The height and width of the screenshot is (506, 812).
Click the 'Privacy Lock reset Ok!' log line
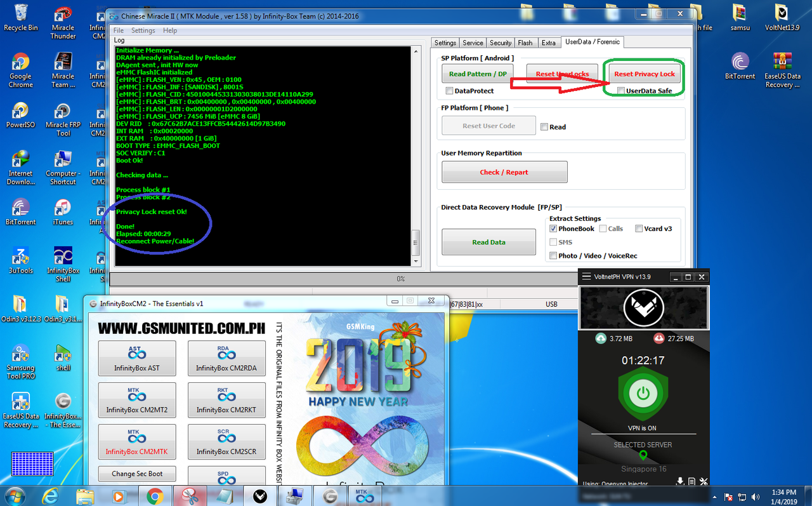(x=152, y=211)
